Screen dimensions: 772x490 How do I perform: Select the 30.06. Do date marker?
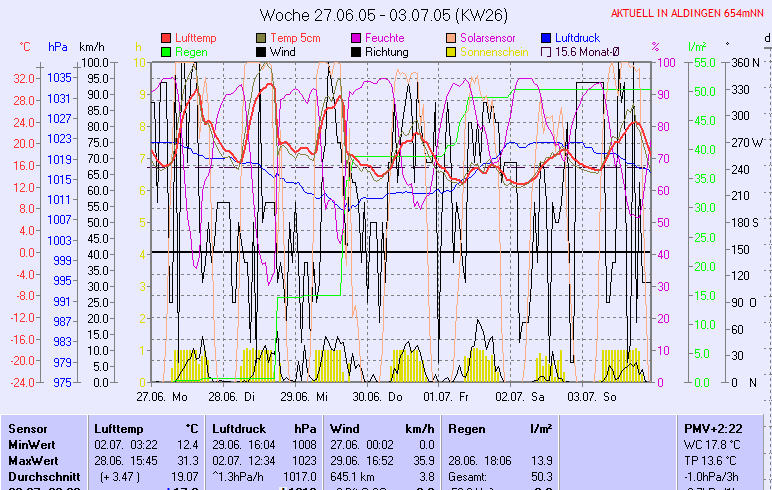pyautogui.click(x=376, y=397)
